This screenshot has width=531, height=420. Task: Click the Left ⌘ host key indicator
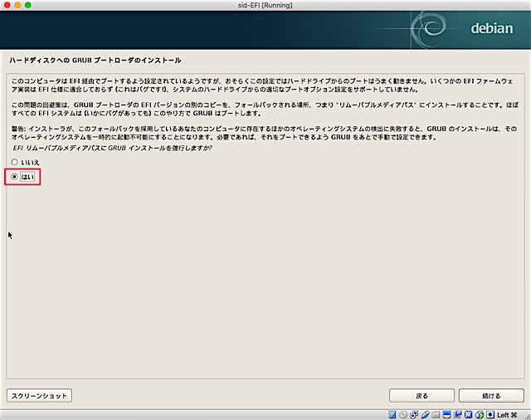(x=507, y=414)
